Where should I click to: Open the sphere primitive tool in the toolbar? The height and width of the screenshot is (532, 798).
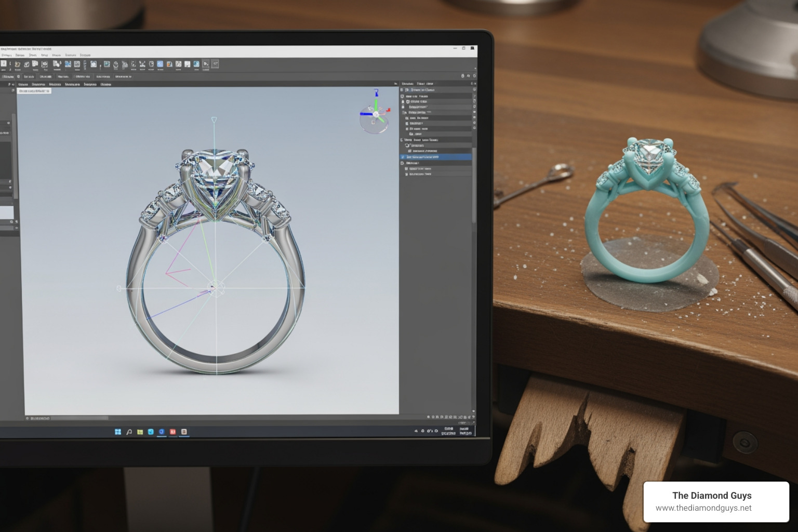[x=116, y=64]
